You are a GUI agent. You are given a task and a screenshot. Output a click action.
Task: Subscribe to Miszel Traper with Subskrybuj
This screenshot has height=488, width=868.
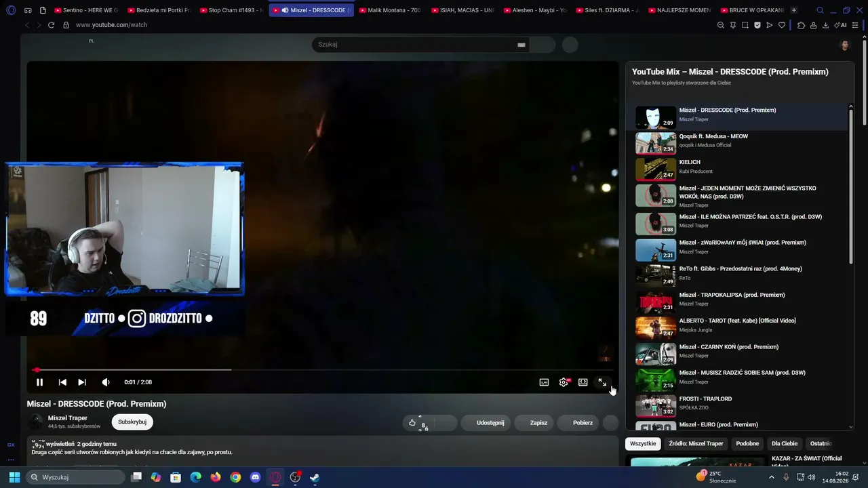pos(132,422)
